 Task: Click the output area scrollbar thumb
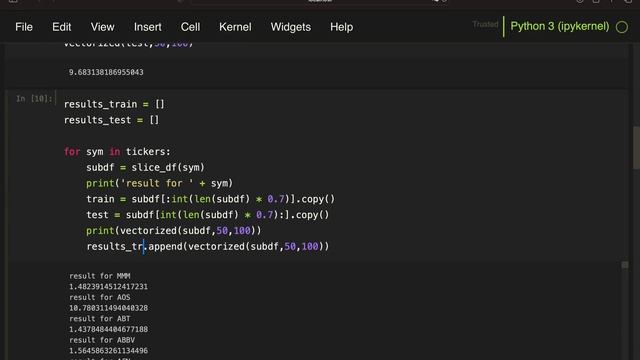625,265
